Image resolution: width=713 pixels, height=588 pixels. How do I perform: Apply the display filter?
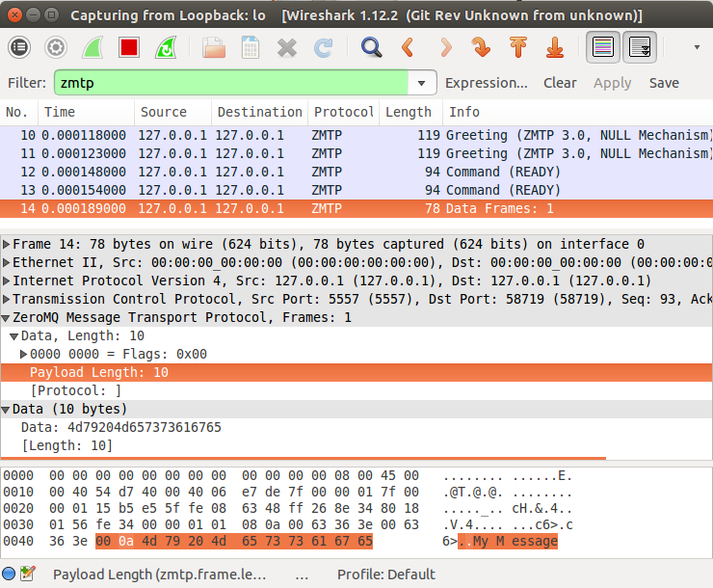(x=612, y=83)
